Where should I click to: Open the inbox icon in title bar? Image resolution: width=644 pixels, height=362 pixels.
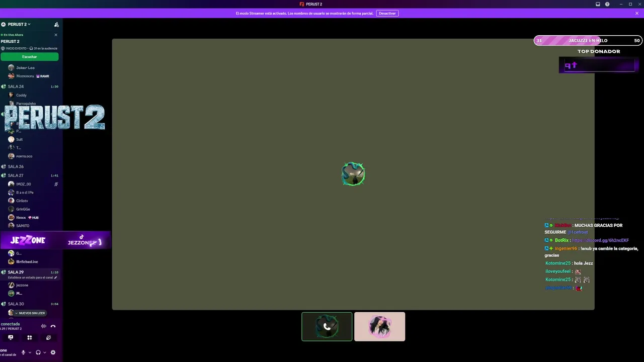click(x=598, y=4)
